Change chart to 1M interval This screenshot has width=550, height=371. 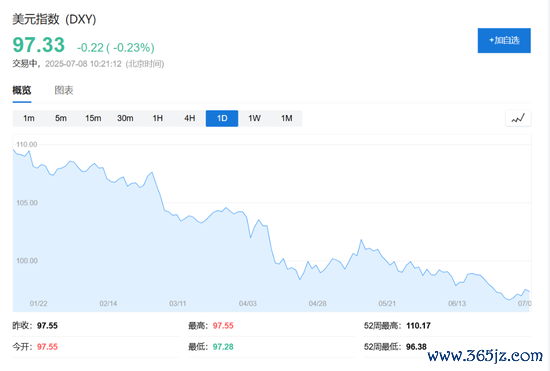(x=287, y=118)
